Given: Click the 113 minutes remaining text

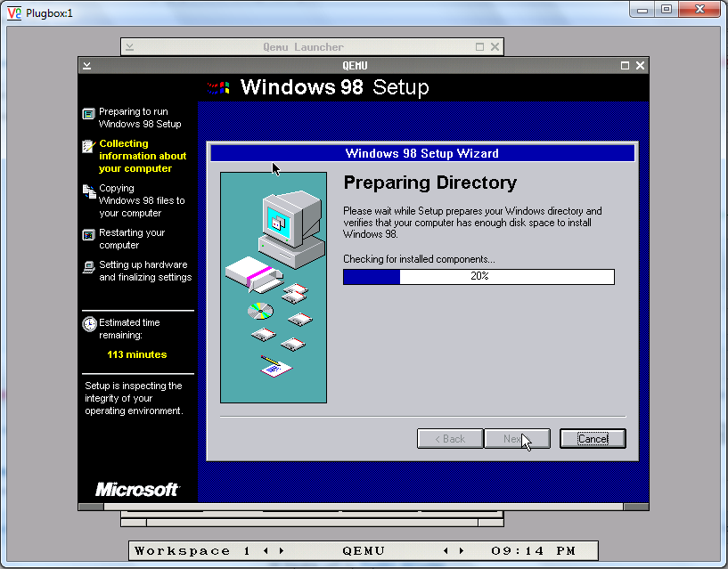Looking at the screenshot, I should click(x=137, y=354).
